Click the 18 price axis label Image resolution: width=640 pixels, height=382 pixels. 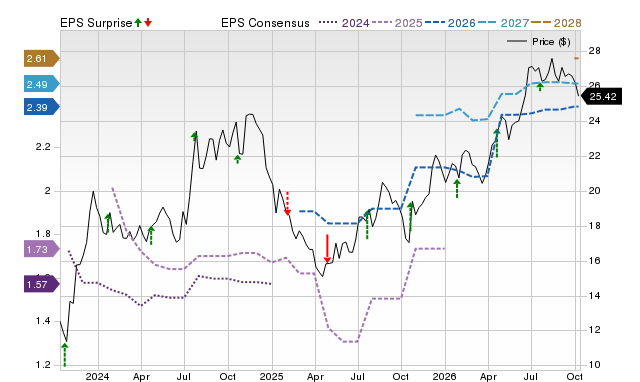click(x=594, y=226)
